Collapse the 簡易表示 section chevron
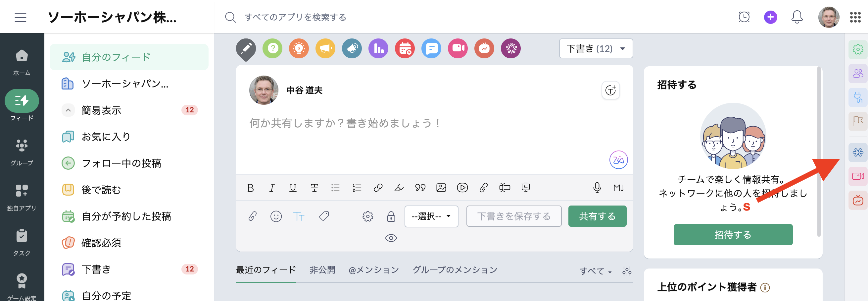Screen dimensions: 868x301 click(68, 110)
